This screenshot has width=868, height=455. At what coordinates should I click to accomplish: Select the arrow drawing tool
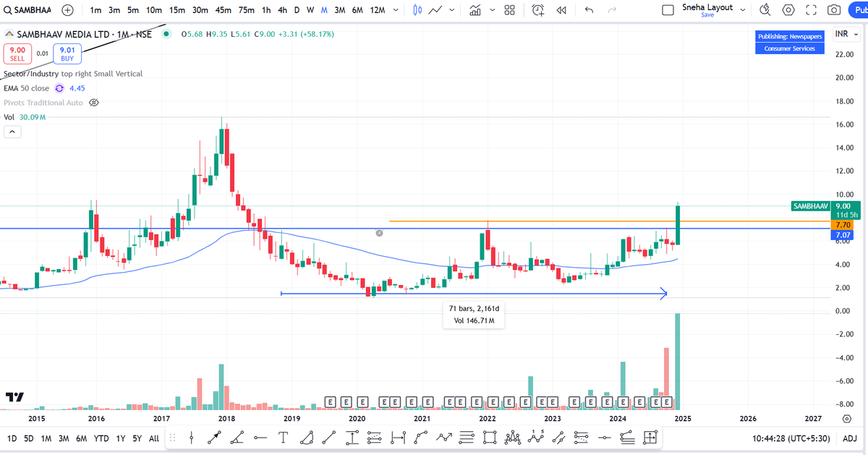pyautogui.click(x=214, y=438)
